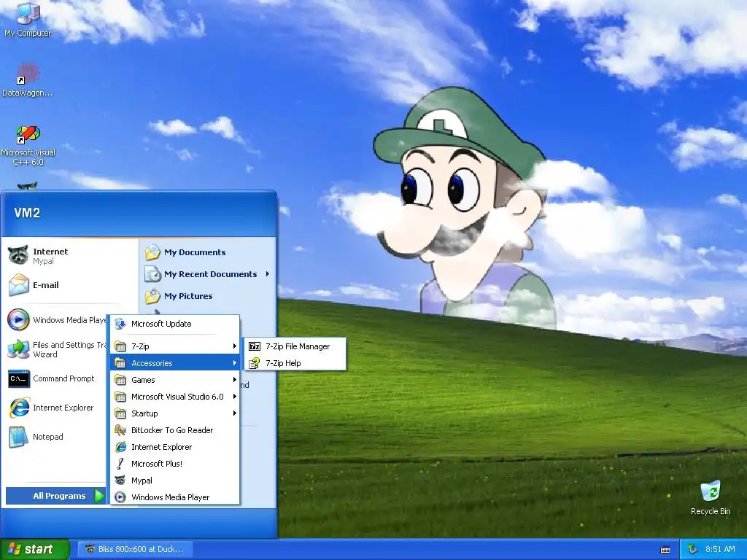This screenshot has width=747, height=560.
Task: Select the 7-Zip folder entry
Action: pyautogui.click(x=174, y=346)
